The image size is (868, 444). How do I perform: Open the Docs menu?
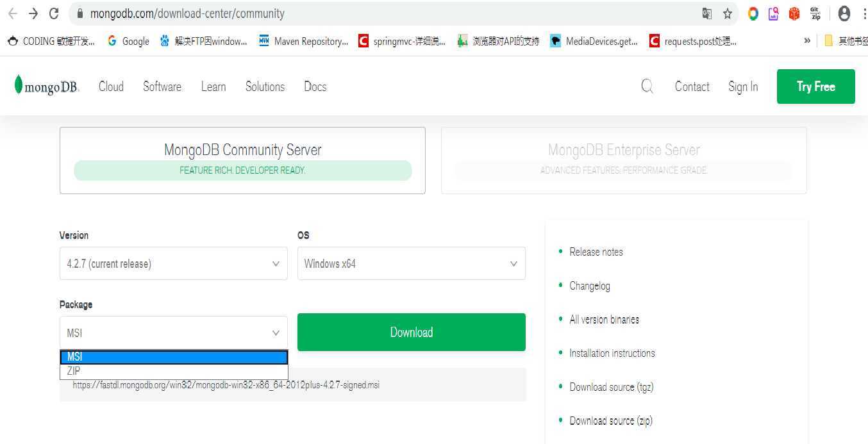coord(315,86)
